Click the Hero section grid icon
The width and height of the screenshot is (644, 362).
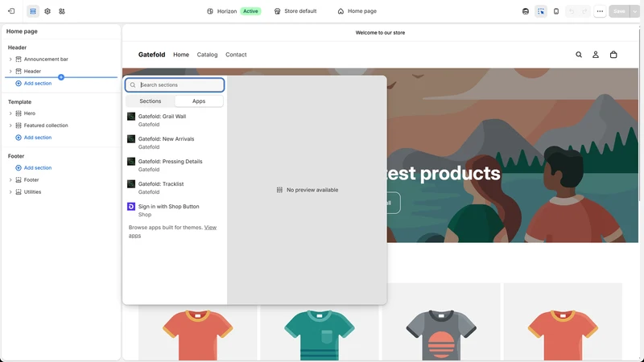point(19,113)
